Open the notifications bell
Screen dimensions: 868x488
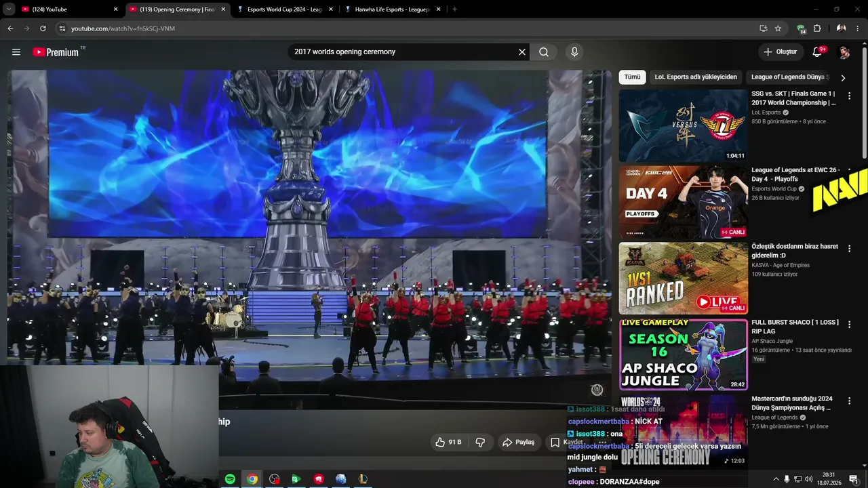click(817, 52)
